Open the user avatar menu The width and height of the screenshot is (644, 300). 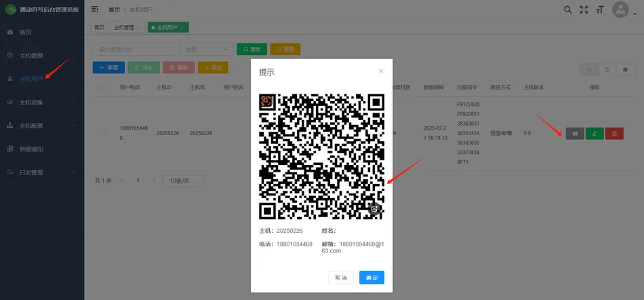click(620, 10)
